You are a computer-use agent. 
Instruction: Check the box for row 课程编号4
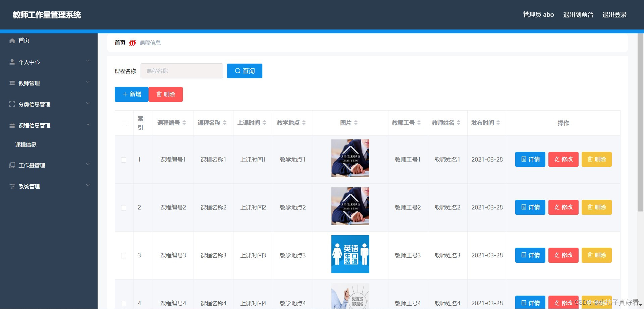point(124,303)
